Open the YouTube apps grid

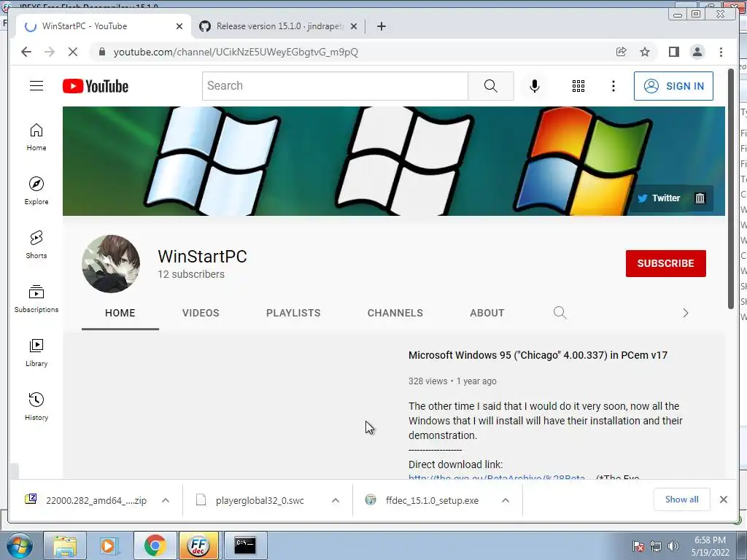pyautogui.click(x=578, y=86)
